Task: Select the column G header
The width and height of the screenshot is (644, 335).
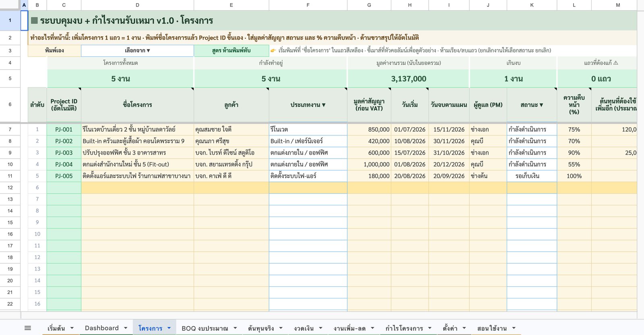Action: click(x=369, y=5)
